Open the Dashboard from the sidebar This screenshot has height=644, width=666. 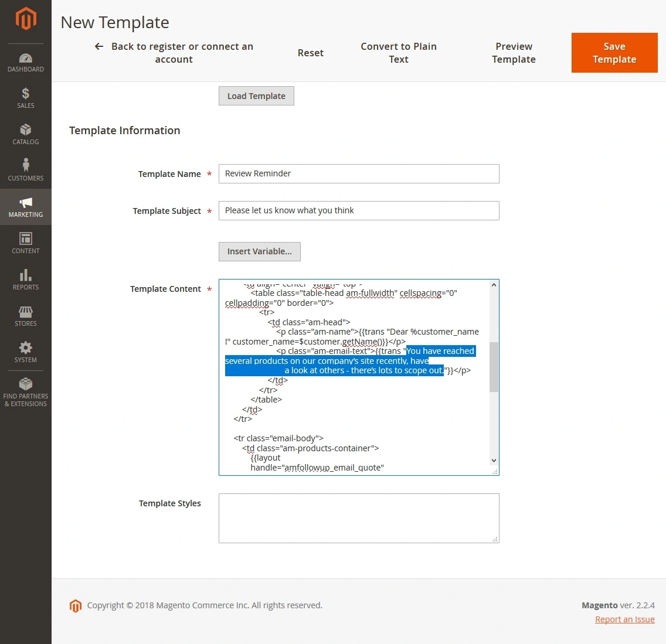(25, 61)
